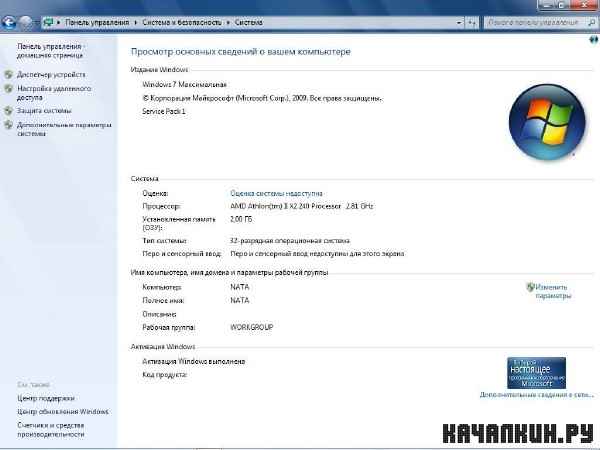Viewport: 600px width, 450px height.
Task: Open the address bar history dropdown arrow
Action: (x=459, y=23)
